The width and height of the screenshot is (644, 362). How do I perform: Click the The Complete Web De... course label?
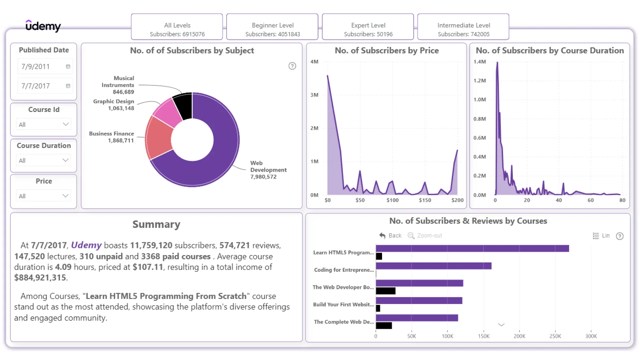pyautogui.click(x=344, y=322)
